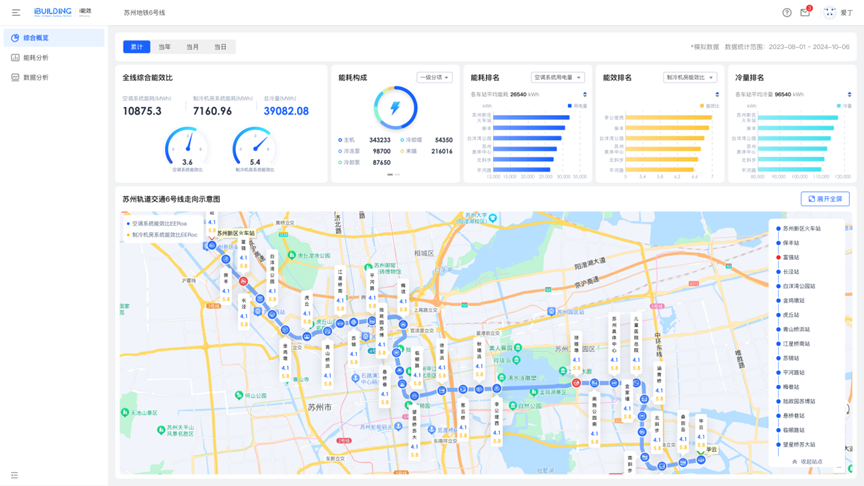Click the user avatar icon

click(x=829, y=12)
